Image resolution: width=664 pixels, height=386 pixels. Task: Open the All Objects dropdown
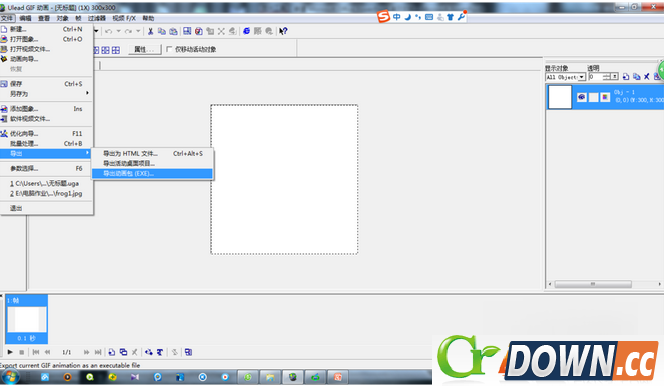(582, 77)
